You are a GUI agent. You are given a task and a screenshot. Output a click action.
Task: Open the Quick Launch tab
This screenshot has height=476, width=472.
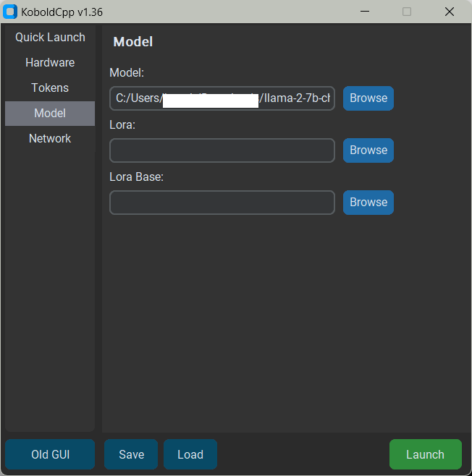50,38
